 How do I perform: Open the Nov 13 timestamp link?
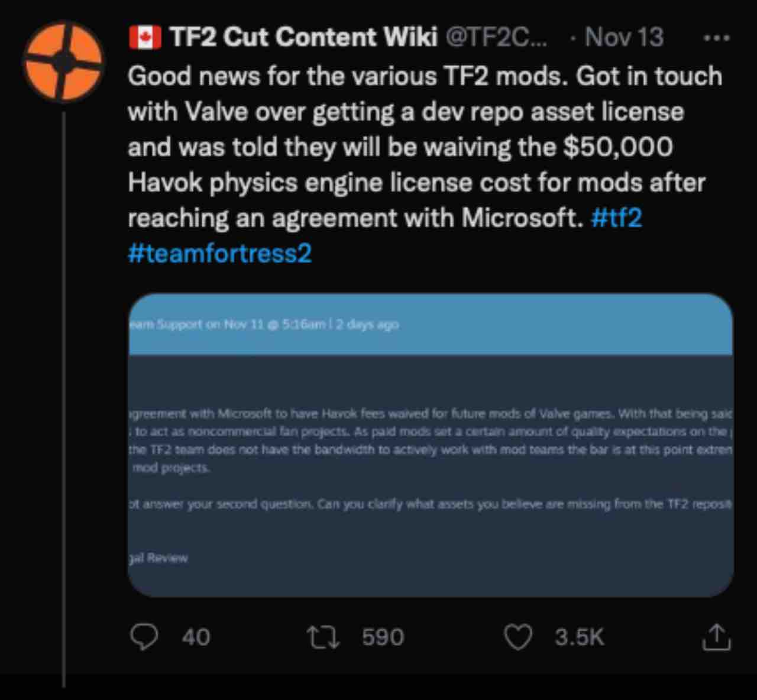pos(623,37)
